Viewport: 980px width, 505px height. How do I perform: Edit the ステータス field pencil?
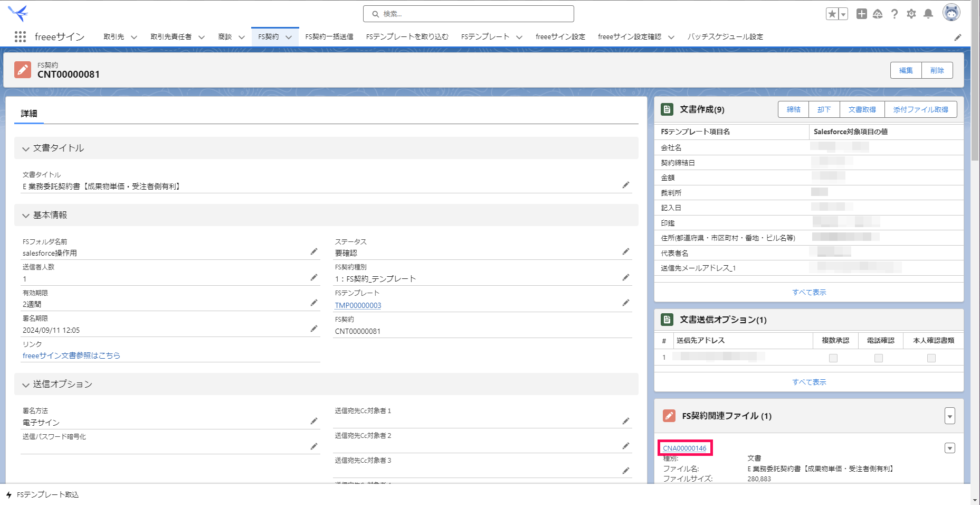click(x=626, y=251)
